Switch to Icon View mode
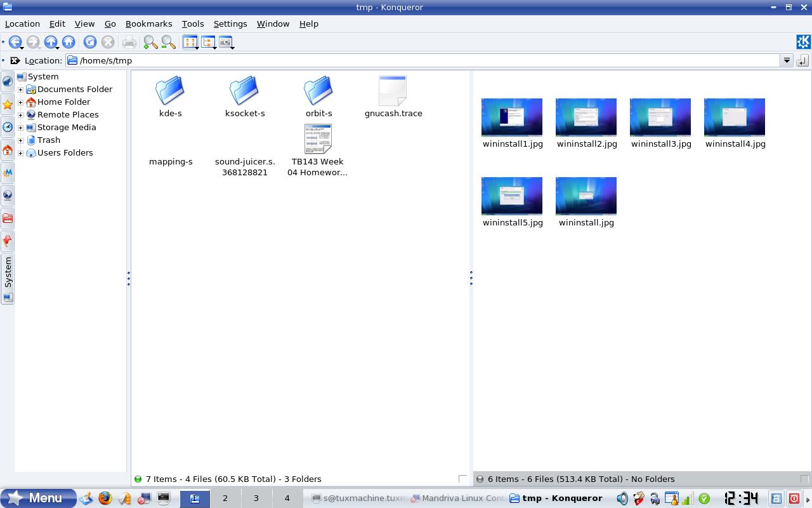Viewport: 812px width, 508px height. coord(190,42)
